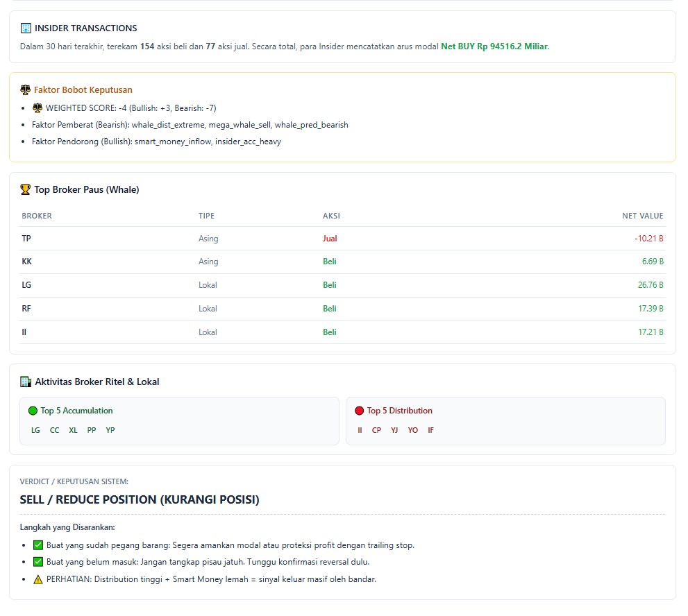This screenshot has width=688, height=616.
Task: Click the scales icon beside Faktor Bobot Keputusan
Action: click(x=26, y=90)
